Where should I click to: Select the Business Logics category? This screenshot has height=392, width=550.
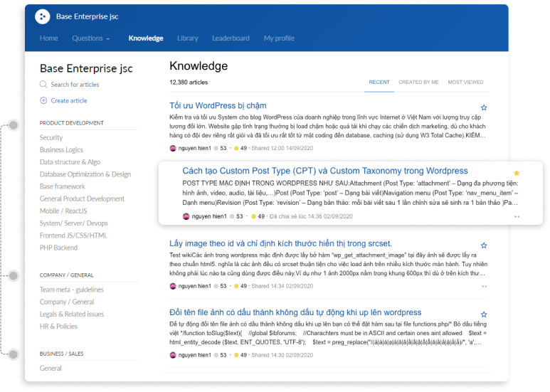click(x=61, y=149)
